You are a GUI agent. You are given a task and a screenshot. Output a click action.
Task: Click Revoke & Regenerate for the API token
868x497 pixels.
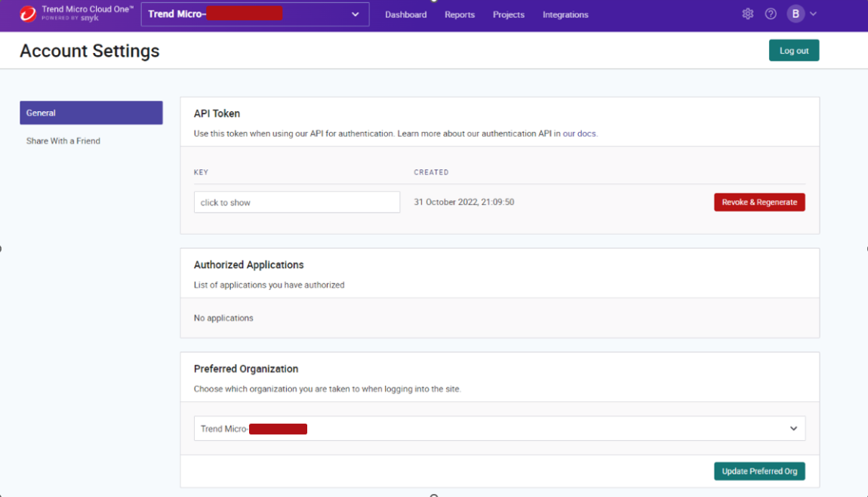[759, 202]
